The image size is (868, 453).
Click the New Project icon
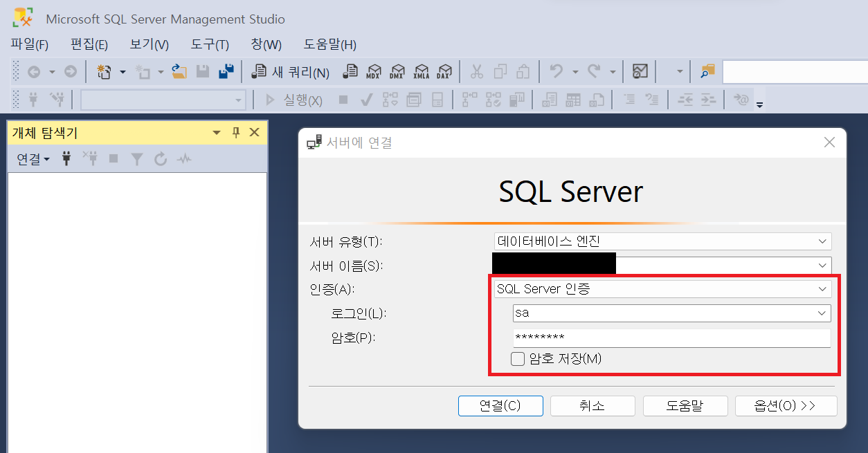tap(104, 71)
